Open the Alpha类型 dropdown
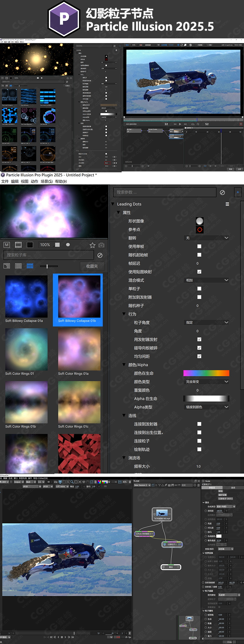Viewport: 244px width, 644px height. [x=207, y=407]
